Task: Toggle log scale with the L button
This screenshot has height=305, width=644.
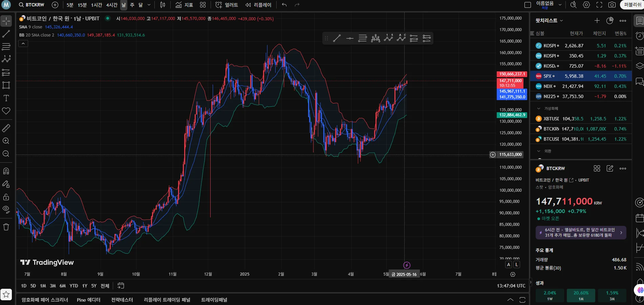Action: 516,265
